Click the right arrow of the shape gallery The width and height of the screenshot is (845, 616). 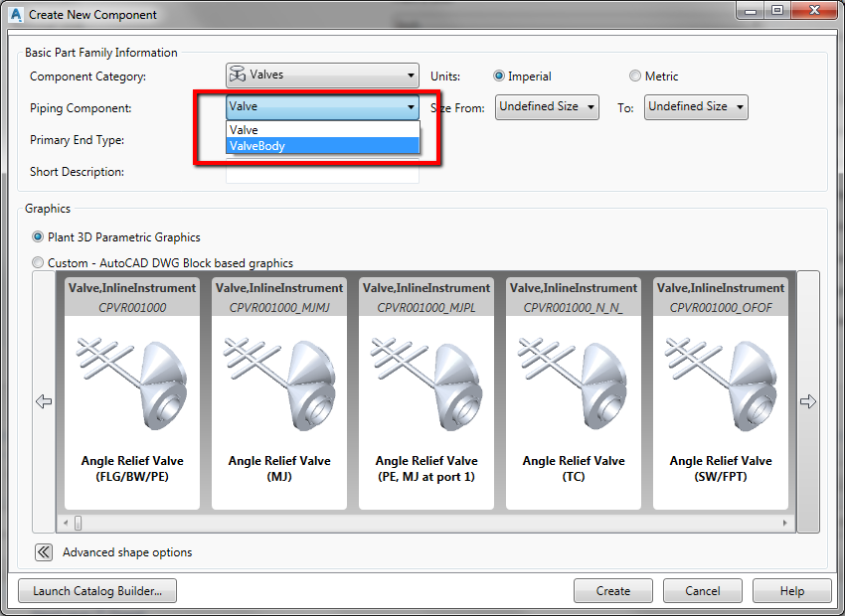[x=808, y=401]
